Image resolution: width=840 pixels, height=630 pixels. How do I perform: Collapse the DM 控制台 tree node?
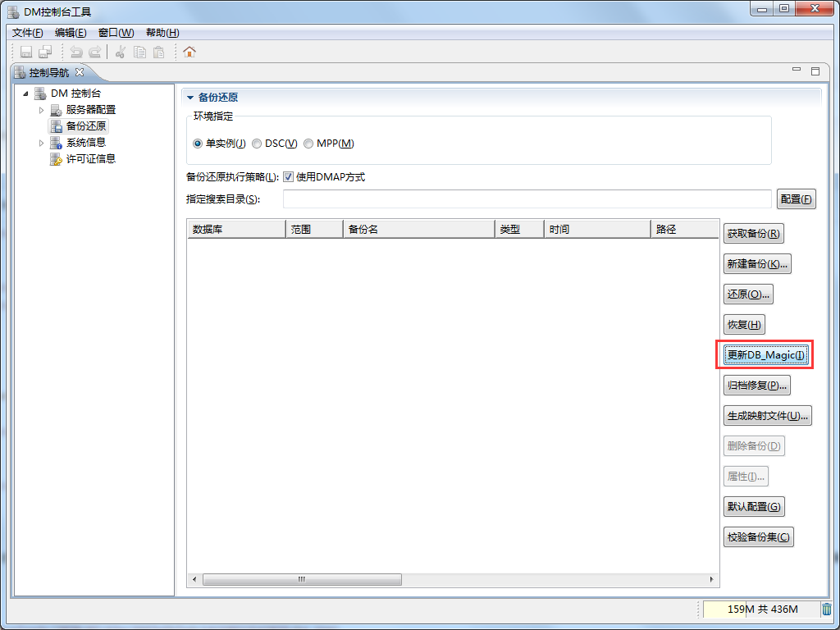25,94
